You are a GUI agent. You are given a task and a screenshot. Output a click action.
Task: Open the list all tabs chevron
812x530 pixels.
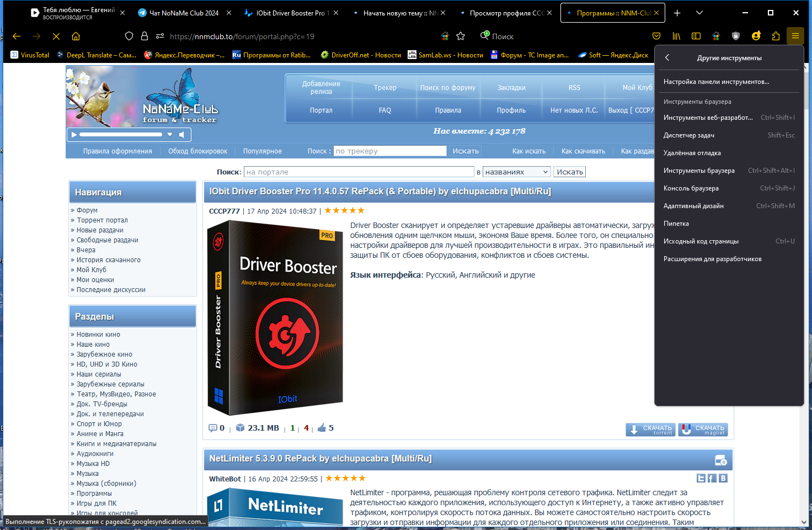click(x=699, y=13)
